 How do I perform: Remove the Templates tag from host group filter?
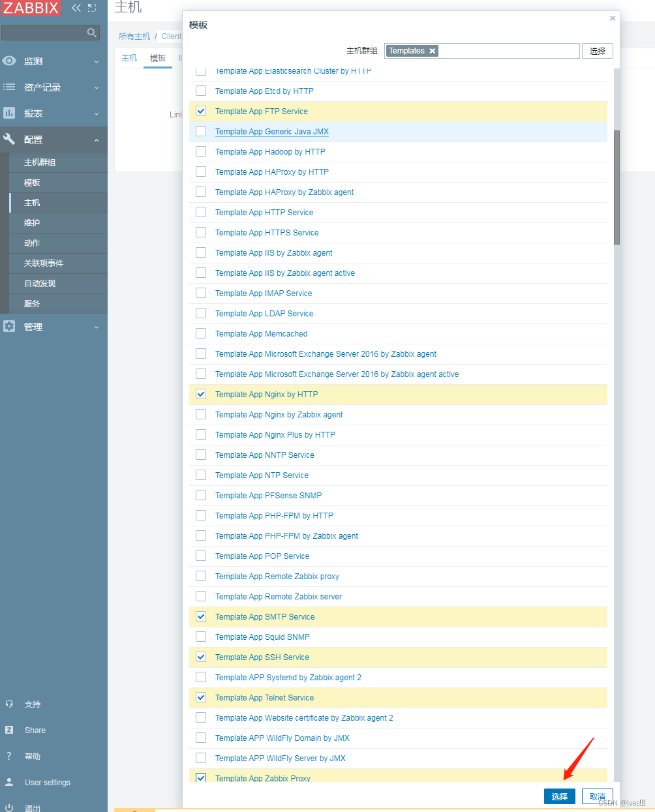click(x=432, y=51)
